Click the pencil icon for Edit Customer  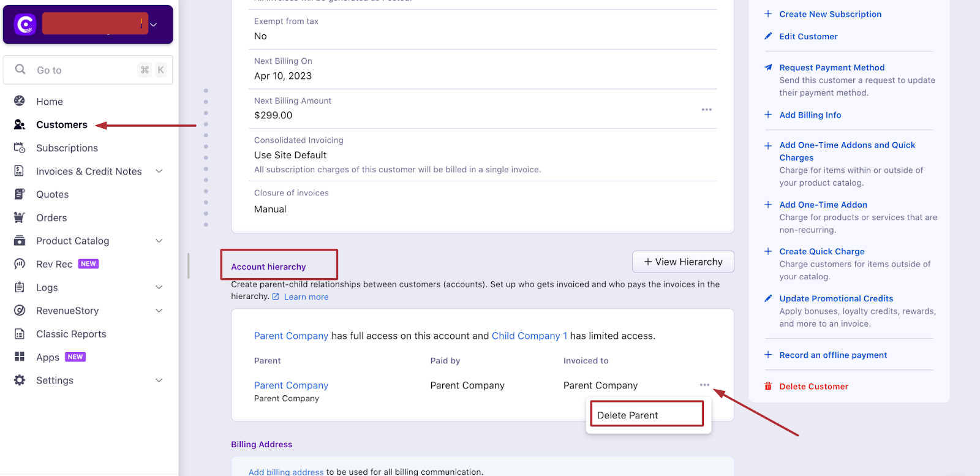768,36
